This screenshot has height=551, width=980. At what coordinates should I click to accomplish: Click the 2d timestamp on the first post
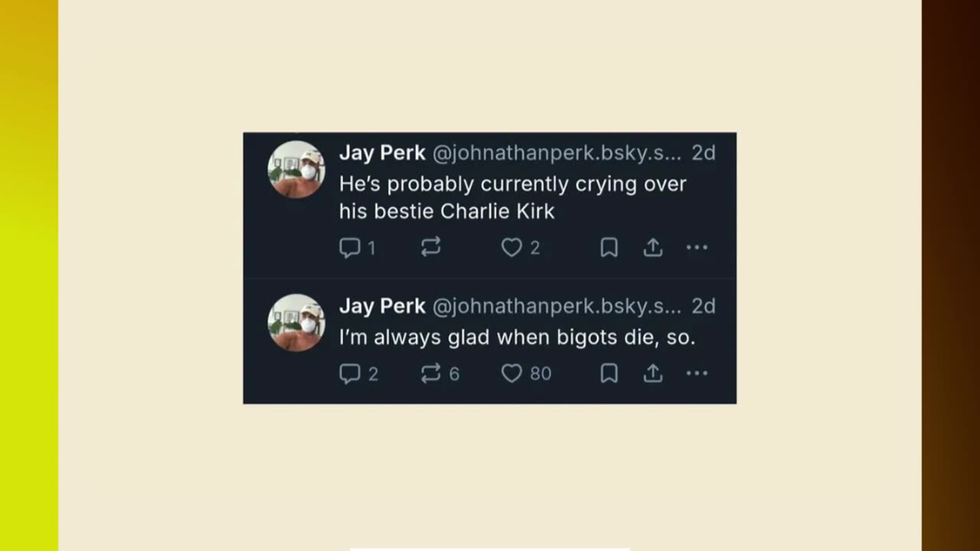pos(704,153)
